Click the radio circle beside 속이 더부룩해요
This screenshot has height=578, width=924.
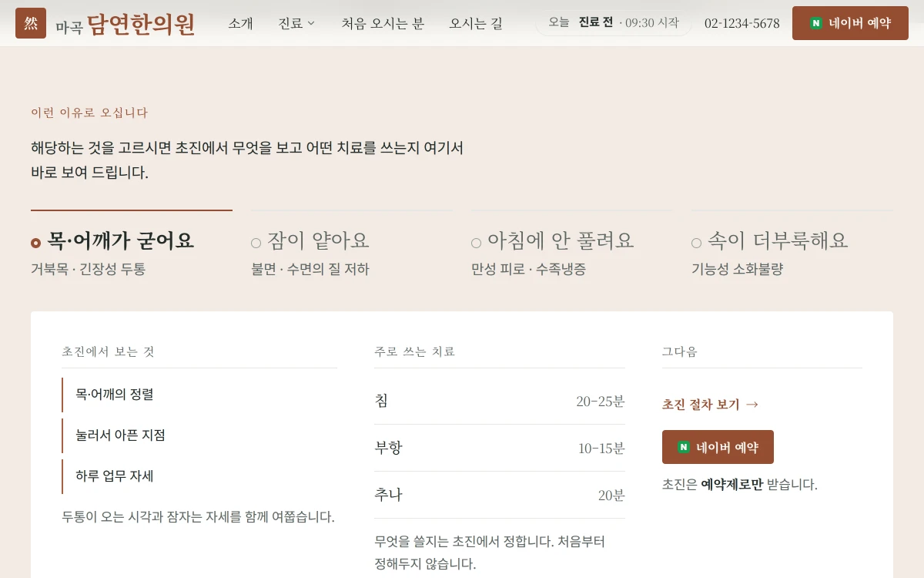click(x=697, y=243)
